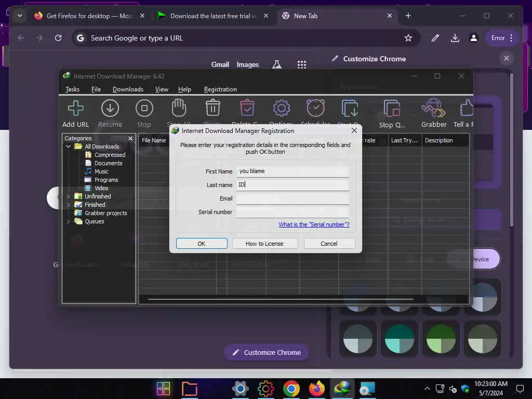532x399 pixels.
Task: Open the Registration menu in IDM
Action: [x=220, y=89]
